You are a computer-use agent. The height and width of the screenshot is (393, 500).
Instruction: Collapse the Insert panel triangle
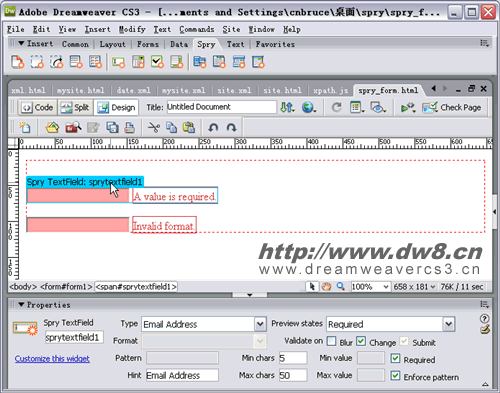pos(21,43)
